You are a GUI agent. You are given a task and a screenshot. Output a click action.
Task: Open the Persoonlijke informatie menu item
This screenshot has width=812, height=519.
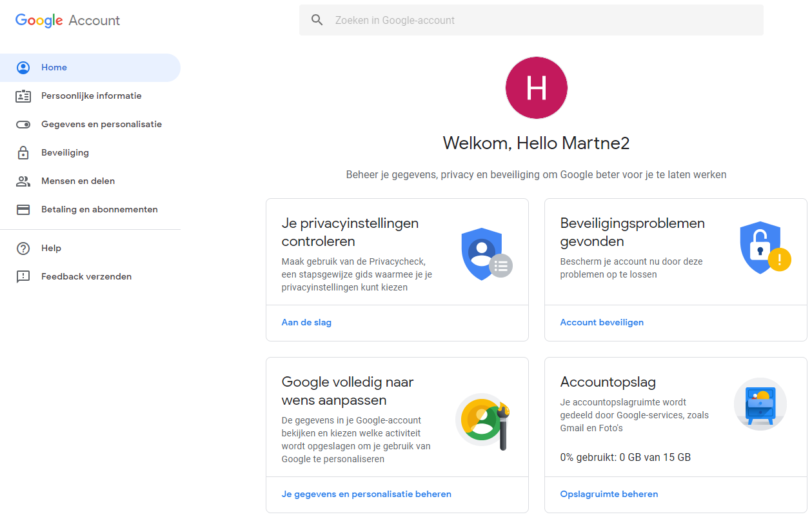pos(91,96)
